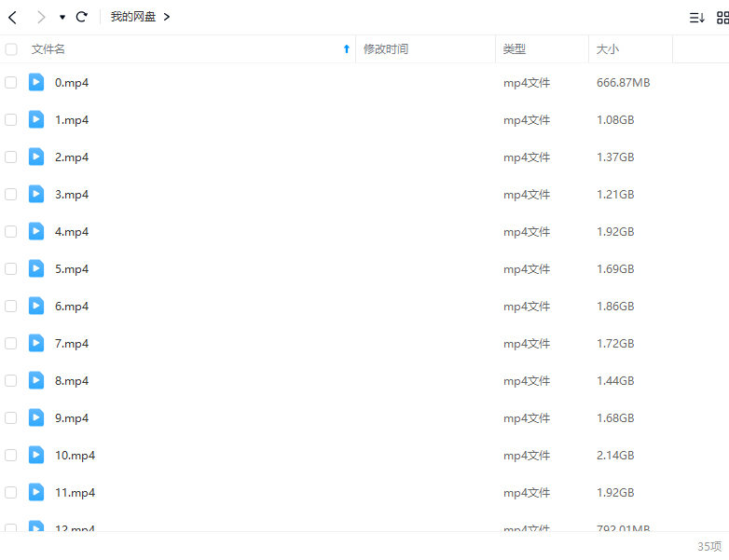Open the sort order menu icon
This screenshot has height=560, width=729.
[696, 18]
